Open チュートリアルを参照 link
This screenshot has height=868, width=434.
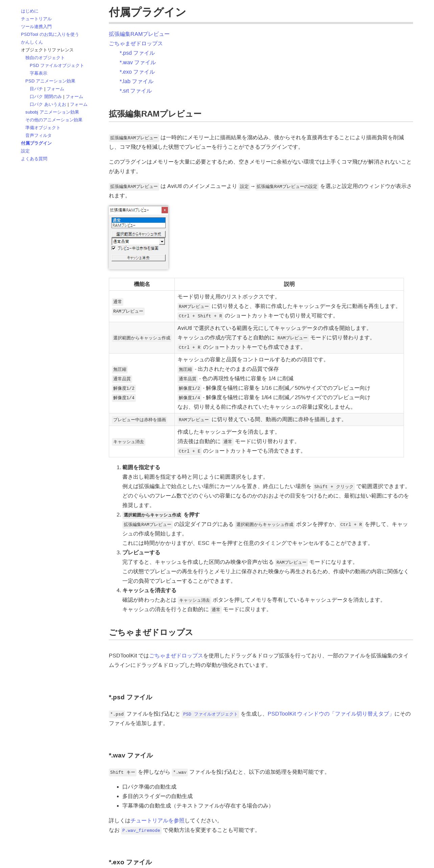[x=158, y=821]
